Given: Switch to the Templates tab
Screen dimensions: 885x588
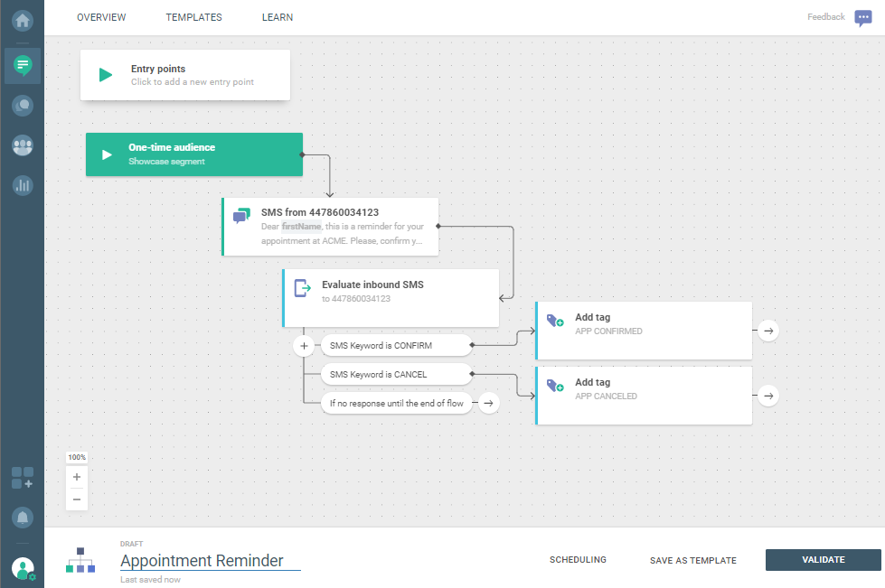Looking at the screenshot, I should [x=193, y=17].
